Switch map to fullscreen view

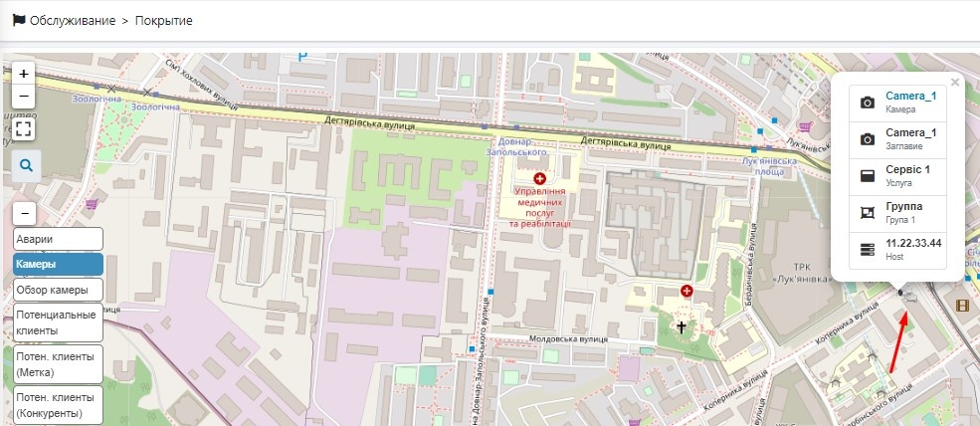[x=24, y=129]
